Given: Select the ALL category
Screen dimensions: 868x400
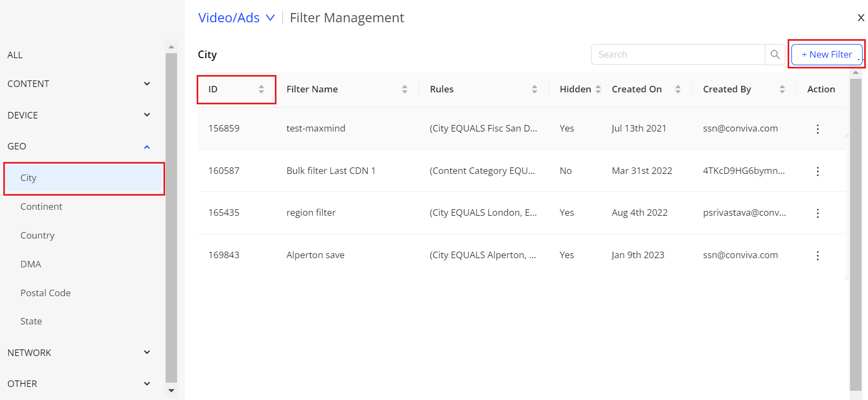Looking at the screenshot, I should point(15,55).
